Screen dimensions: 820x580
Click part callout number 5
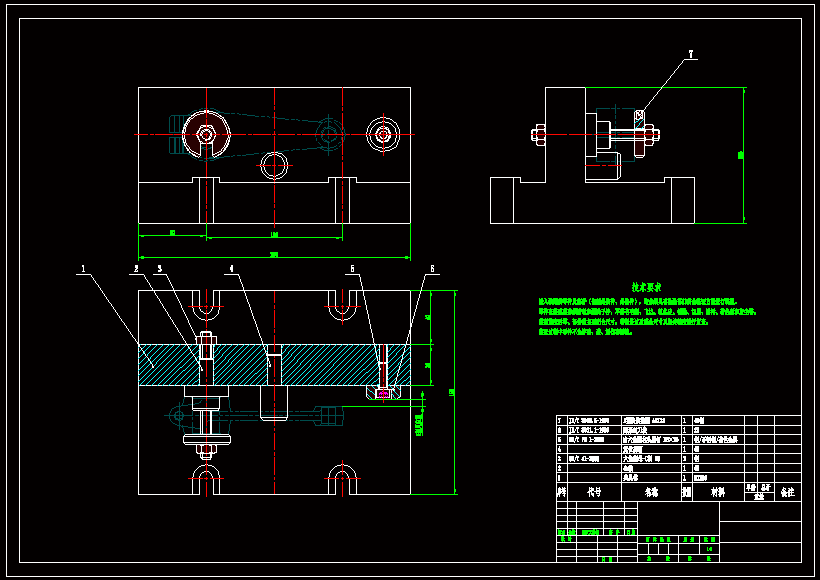point(352,268)
